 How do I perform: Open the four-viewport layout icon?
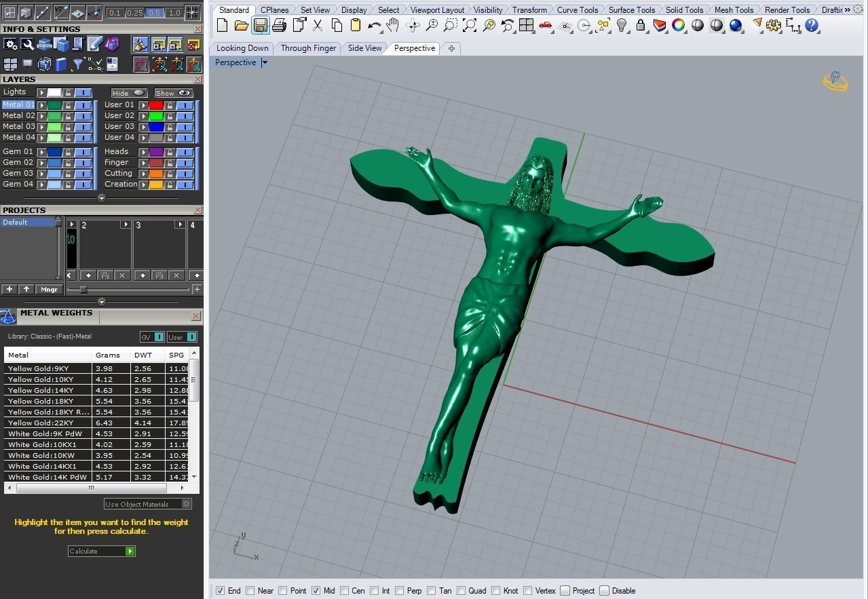tap(526, 26)
